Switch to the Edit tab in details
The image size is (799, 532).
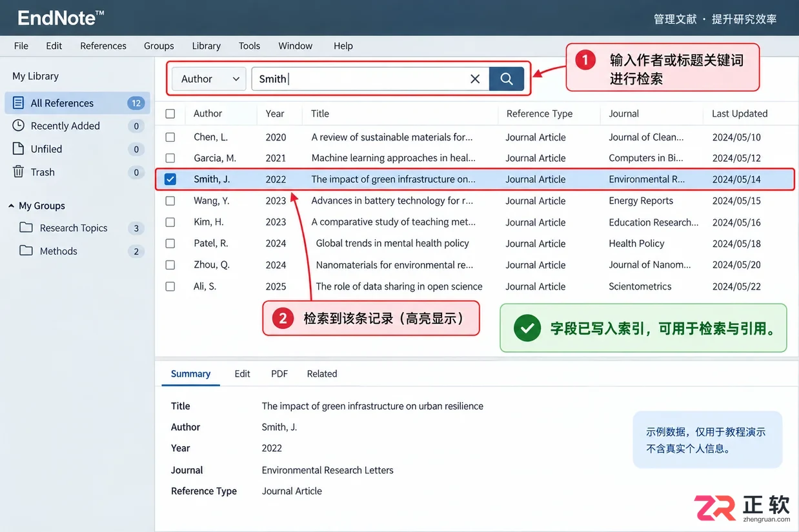pos(242,373)
